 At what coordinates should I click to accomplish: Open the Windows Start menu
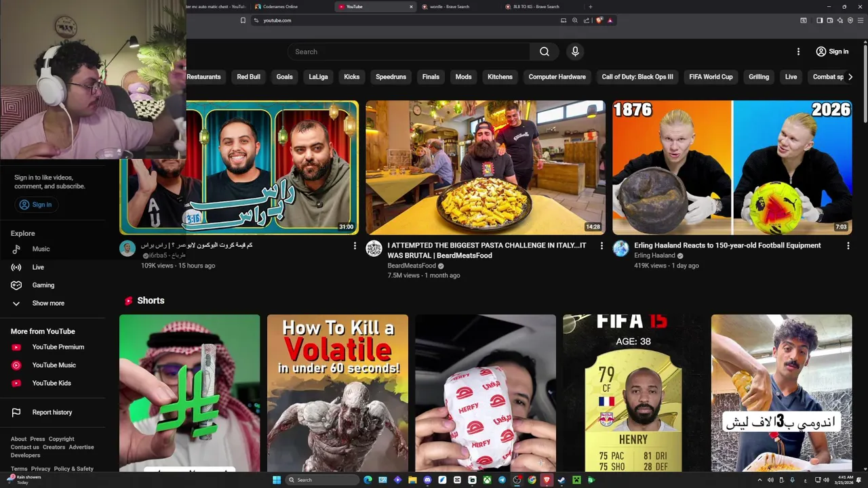[x=277, y=480]
